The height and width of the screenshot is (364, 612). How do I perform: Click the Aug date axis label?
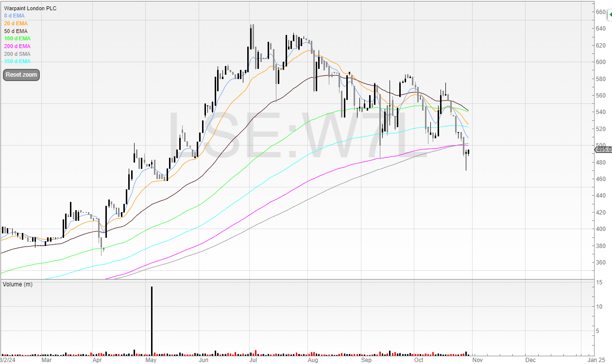313,360
